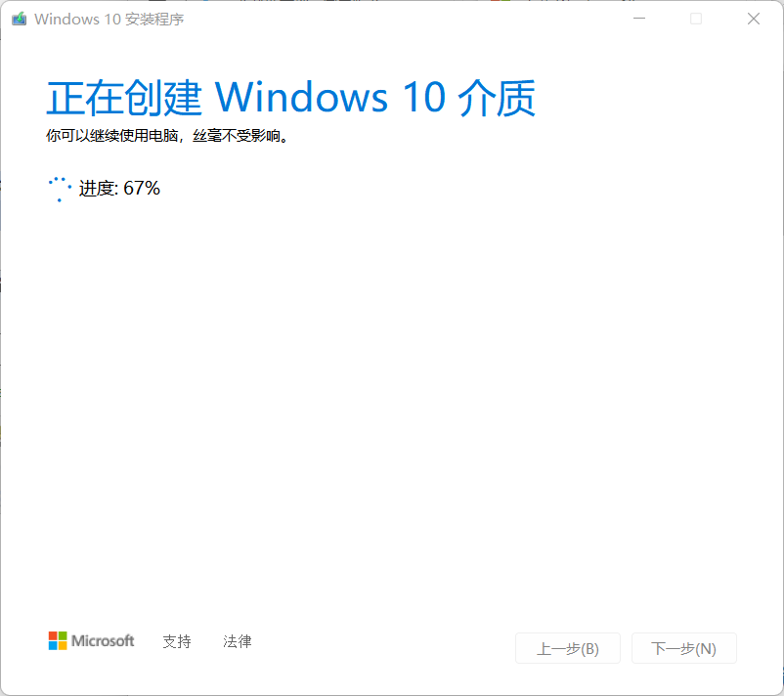Click the four-color Microsoft logo squares

click(58, 640)
